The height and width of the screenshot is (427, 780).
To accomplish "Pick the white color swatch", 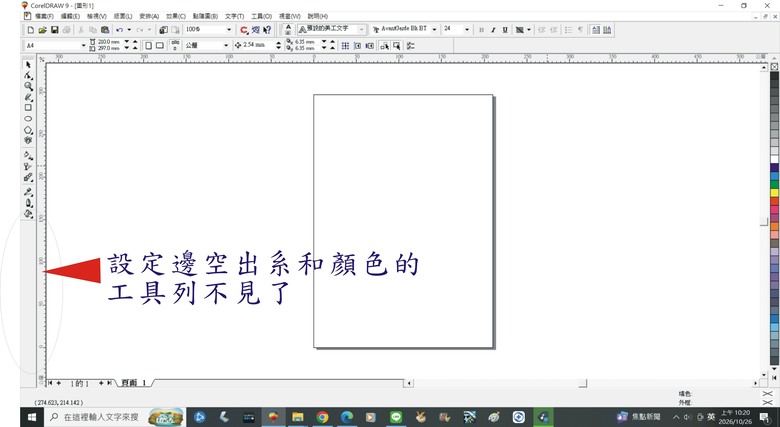I will click(775, 159).
